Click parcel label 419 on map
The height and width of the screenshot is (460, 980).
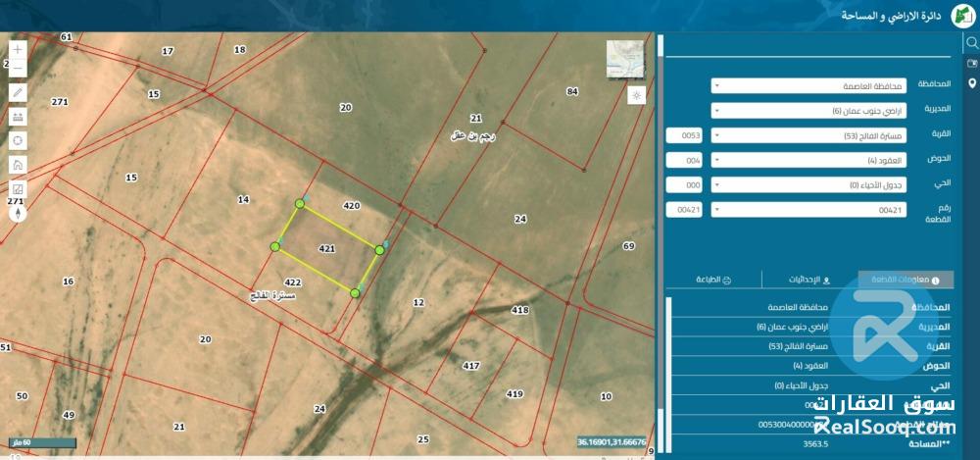[514, 393]
